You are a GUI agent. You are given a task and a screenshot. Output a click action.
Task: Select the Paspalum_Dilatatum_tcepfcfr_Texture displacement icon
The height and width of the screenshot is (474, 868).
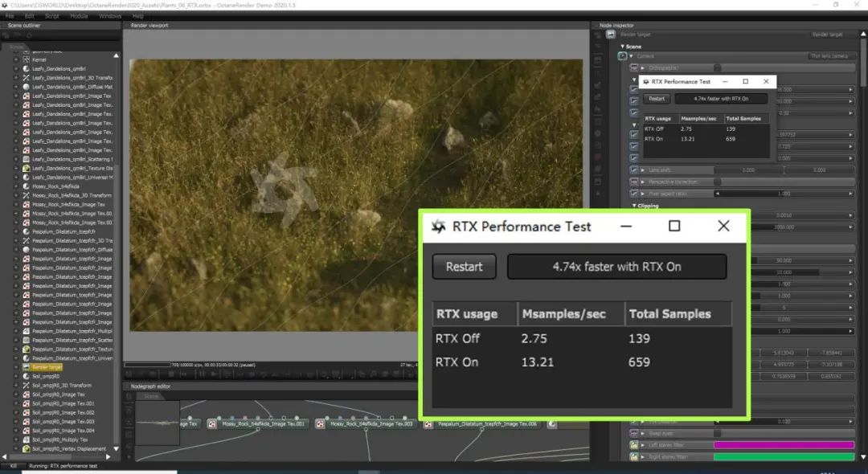tap(26, 349)
